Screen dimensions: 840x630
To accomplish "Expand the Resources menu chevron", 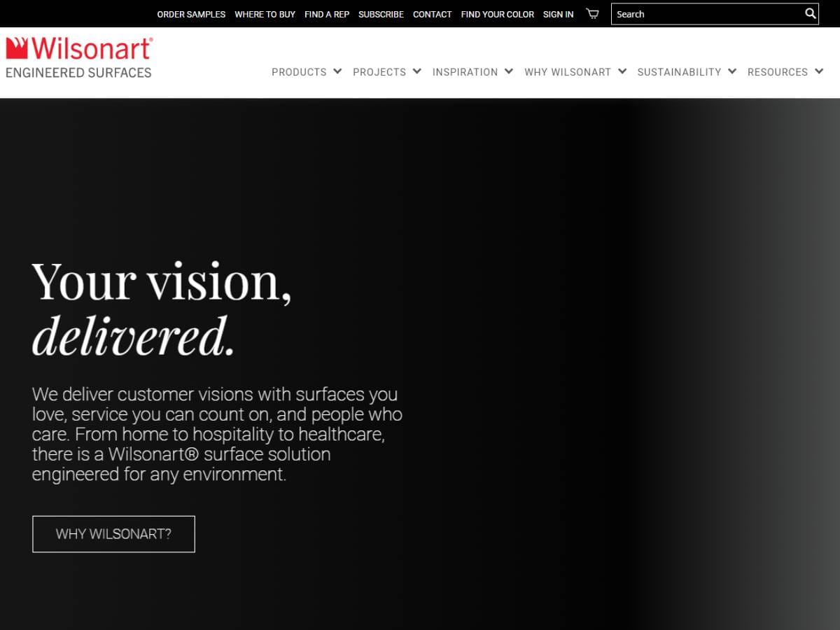I will [x=819, y=71].
